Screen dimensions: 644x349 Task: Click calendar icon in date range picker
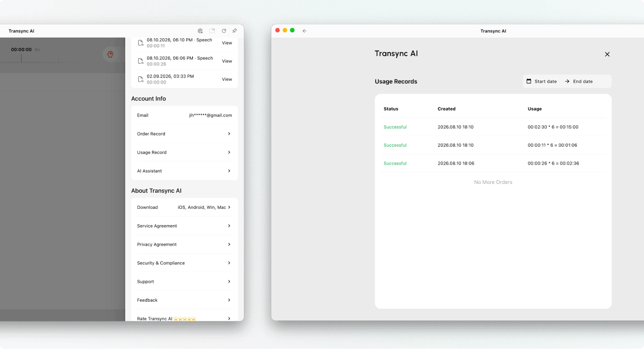(529, 82)
